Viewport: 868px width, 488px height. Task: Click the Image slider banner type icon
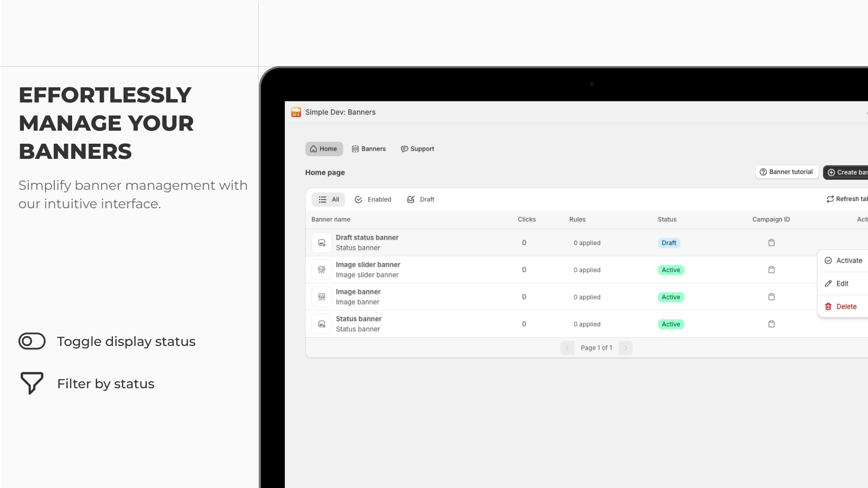click(x=322, y=270)
